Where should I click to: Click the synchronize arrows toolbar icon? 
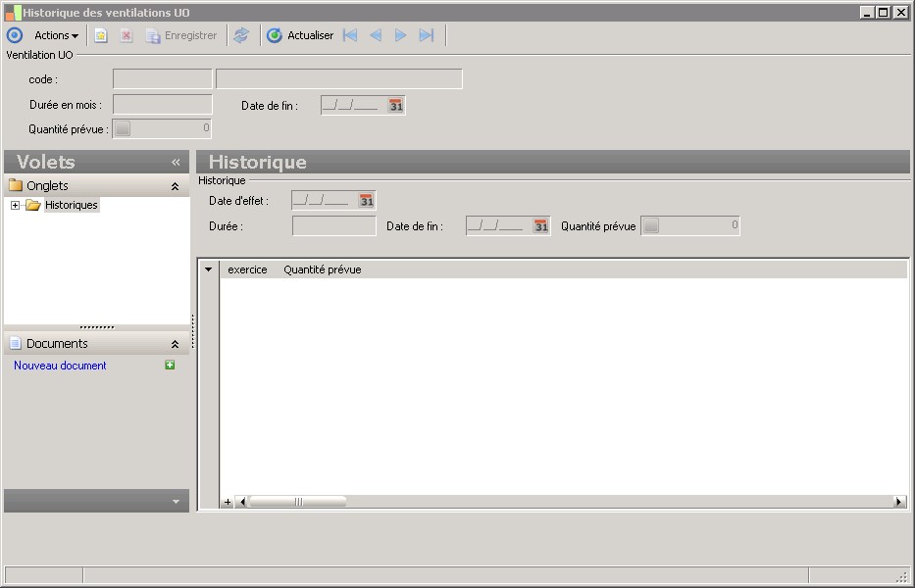[241, 35]
